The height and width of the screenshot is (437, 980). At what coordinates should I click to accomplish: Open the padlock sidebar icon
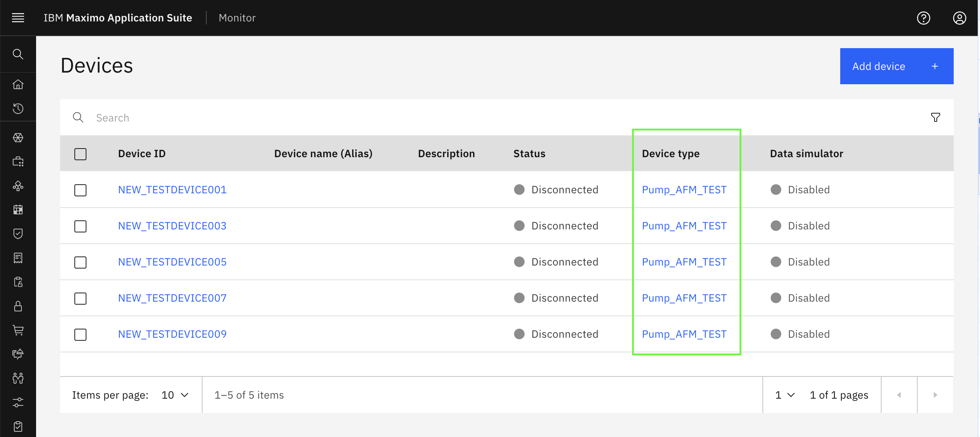pos(18,306)
